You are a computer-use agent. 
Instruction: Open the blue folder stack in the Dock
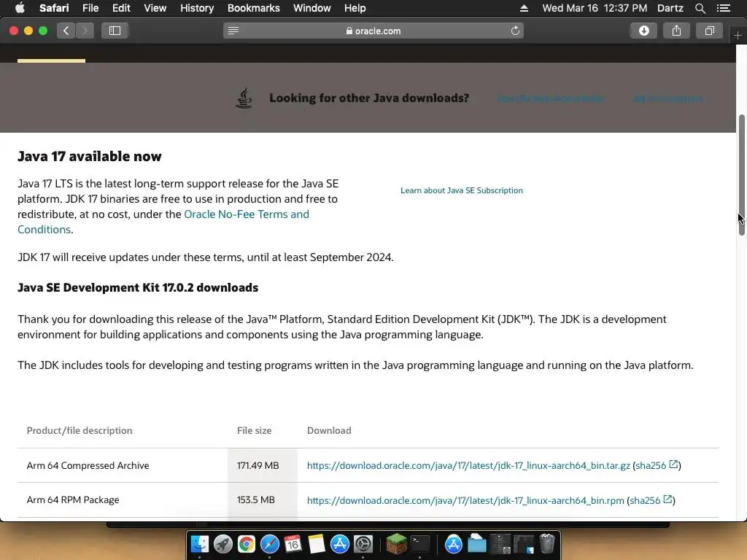click(x=477, y=544)
